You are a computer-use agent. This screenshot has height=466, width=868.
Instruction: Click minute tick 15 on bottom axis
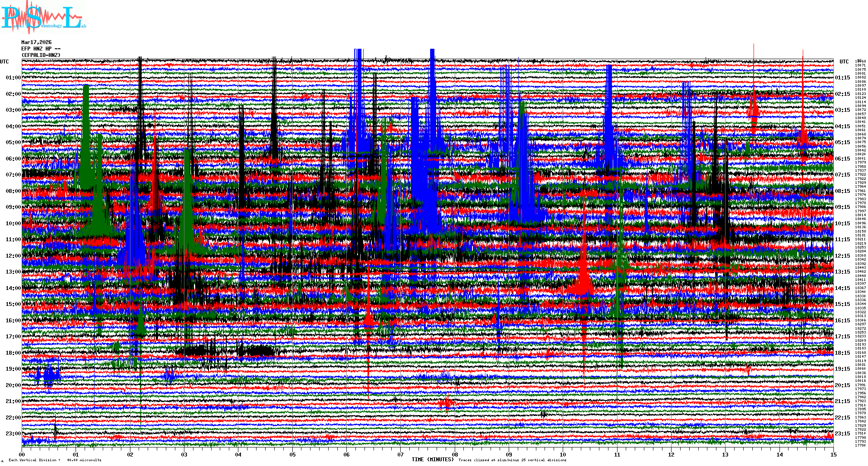pos(833,455)
